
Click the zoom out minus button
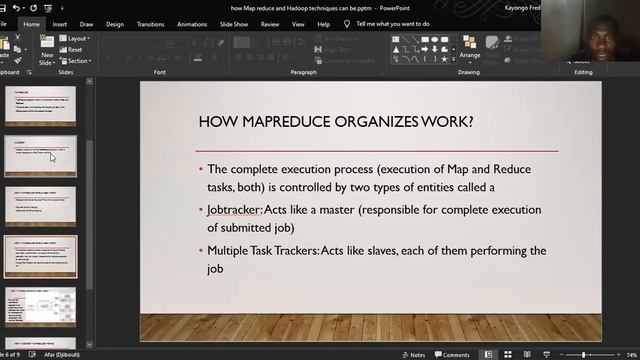click(x=562, y=355)
